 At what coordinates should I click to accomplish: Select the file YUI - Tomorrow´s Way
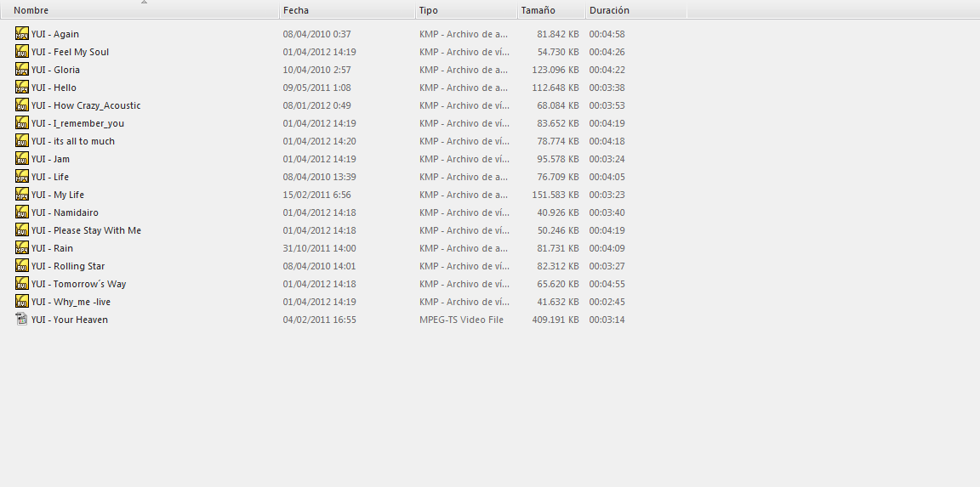pos(79,284)
